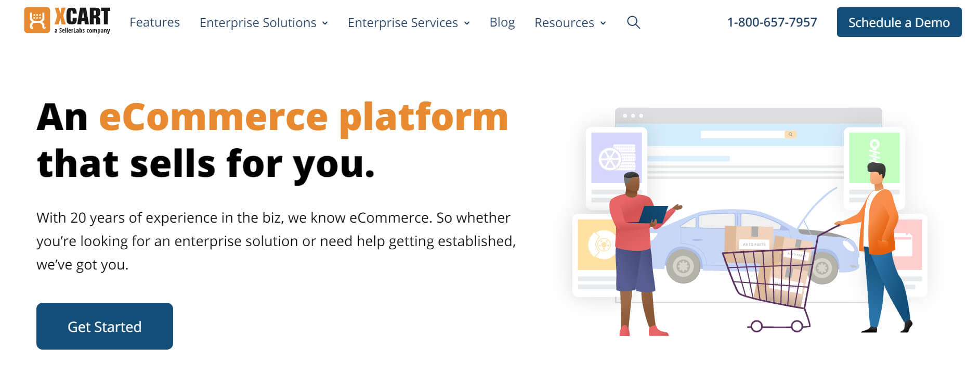Click the X-Cart shopping cart logo icon

[x=37, y=20]
